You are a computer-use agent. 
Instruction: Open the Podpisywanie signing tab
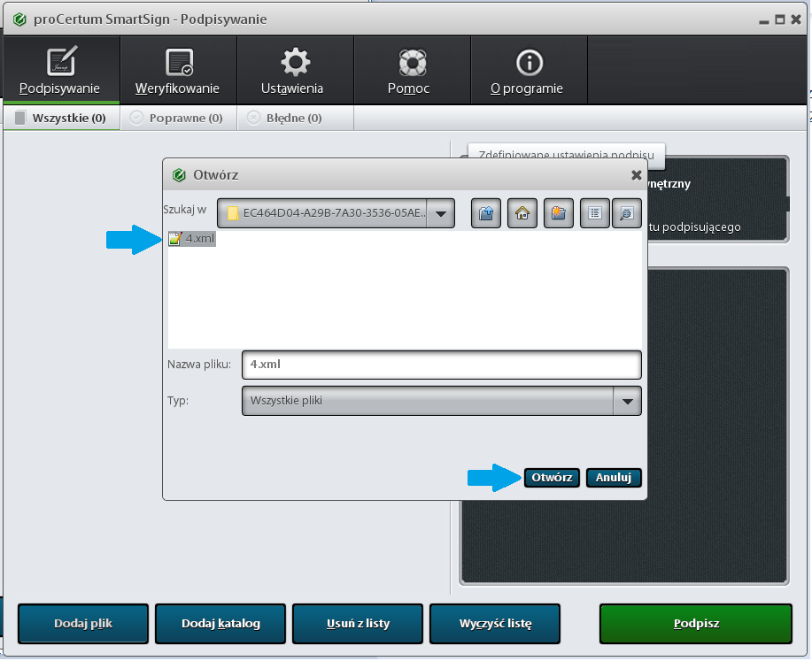61,71
